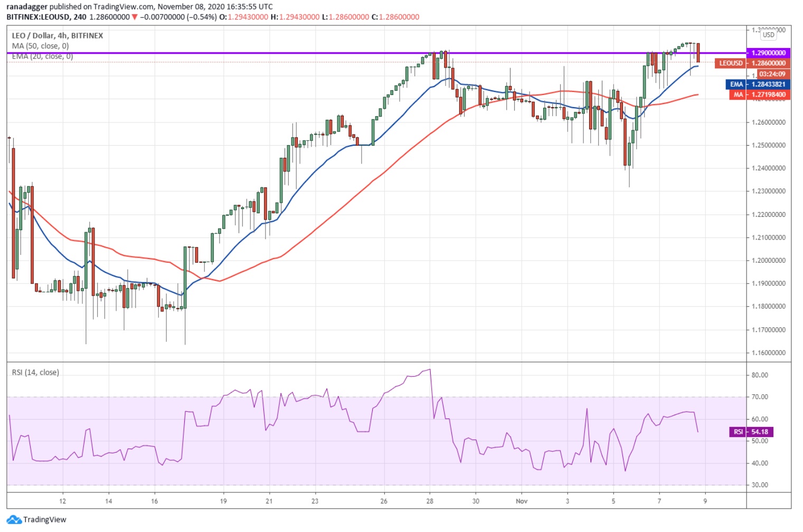
Task: Select the purple 1.29000000 horizontal line label
Action: coord(768,53)
